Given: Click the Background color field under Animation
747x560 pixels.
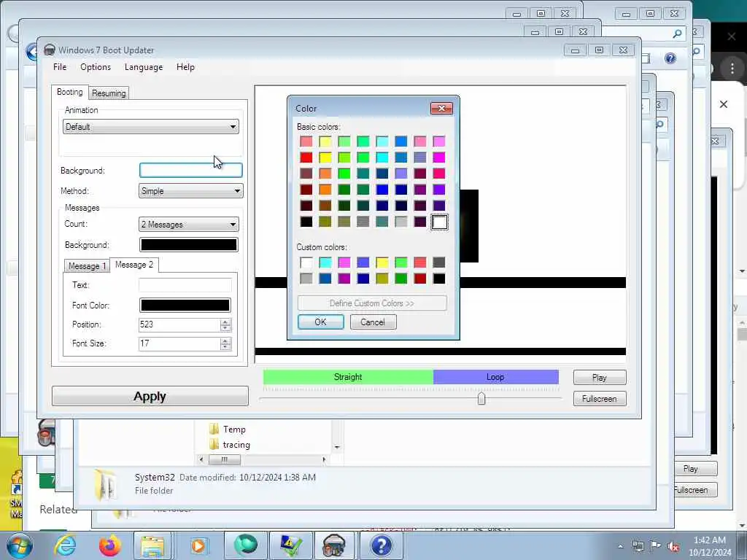Looking at the screenshot, I should coord(190,170).
